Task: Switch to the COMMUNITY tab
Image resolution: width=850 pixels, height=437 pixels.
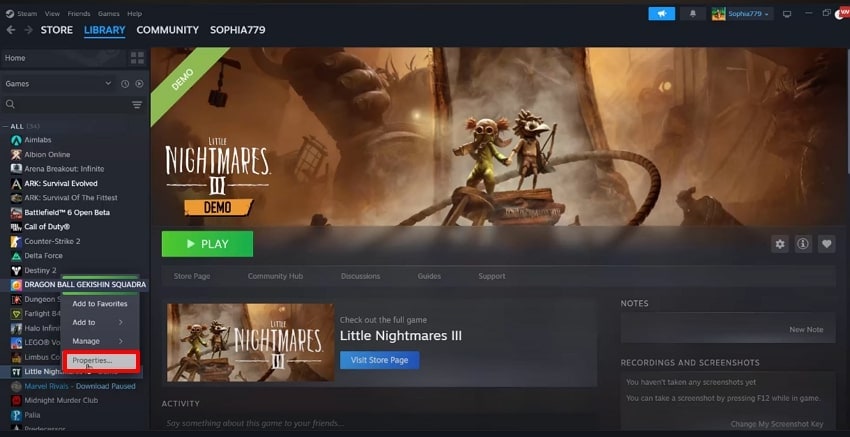Action: 168,30
